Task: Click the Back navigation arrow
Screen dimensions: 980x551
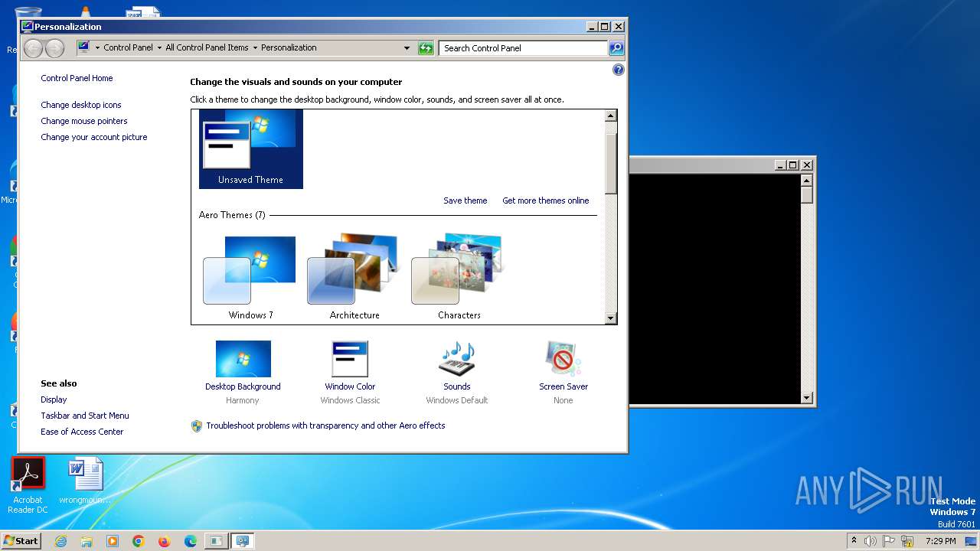Action: click(33, 48)
